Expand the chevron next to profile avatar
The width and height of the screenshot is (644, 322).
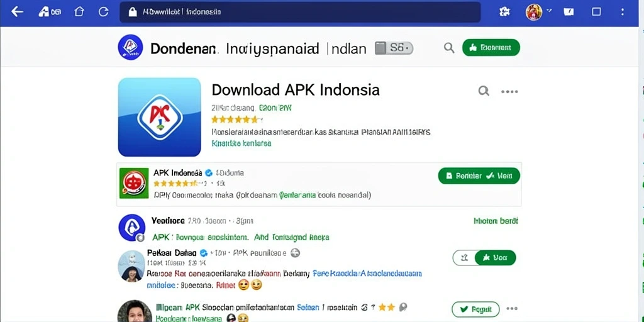pyautogui.click(x=548, y=10)
